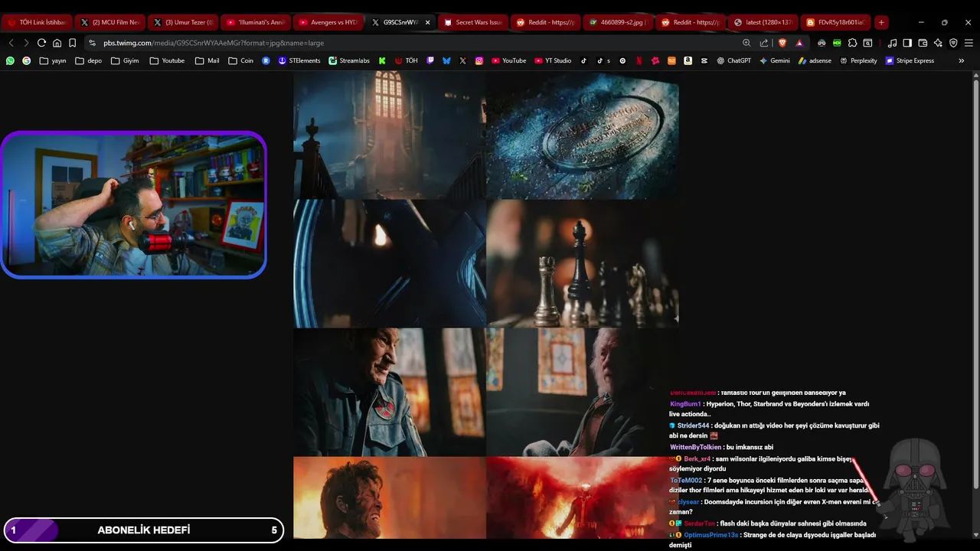Reload the current page
The width and height of the screenshot is (980, 551).
tap(41, 43)
